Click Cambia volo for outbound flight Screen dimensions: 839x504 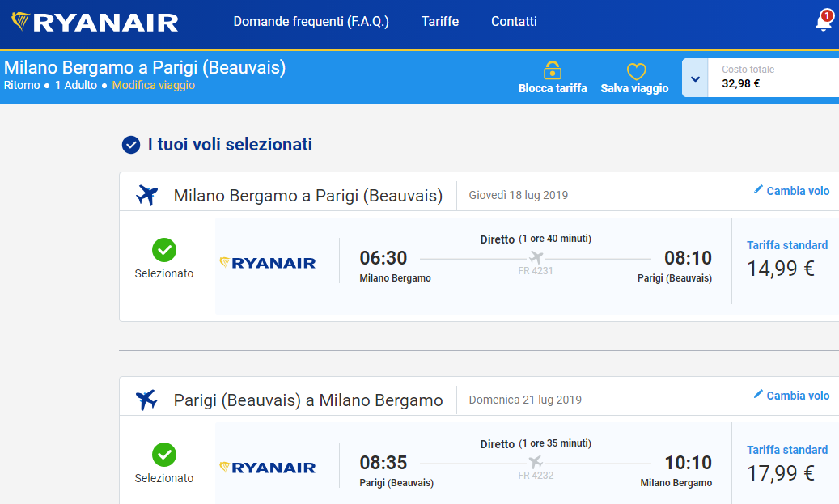click(x=798, y=191)
